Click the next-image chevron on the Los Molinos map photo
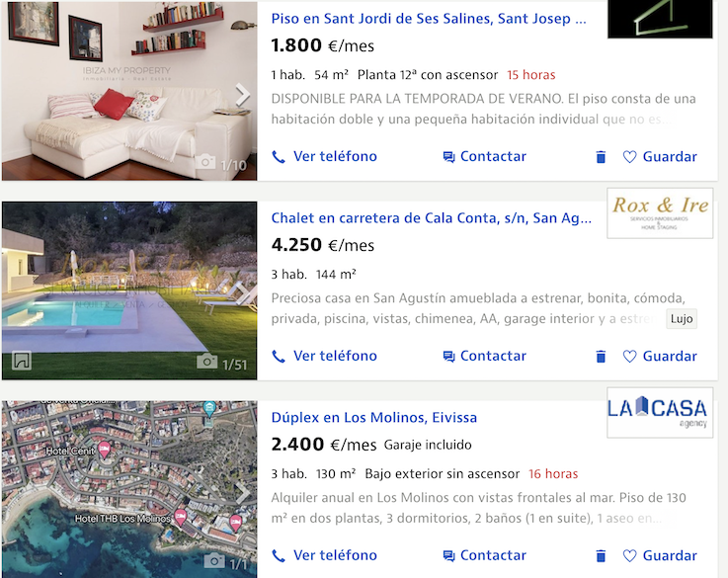The image size is (728, 578). click(x=242, y=493)
